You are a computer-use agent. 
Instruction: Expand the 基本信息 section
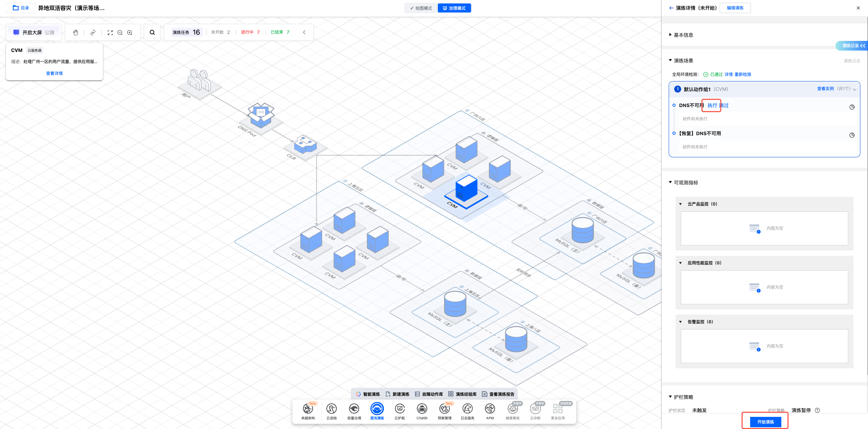click(x=683, y=35)
